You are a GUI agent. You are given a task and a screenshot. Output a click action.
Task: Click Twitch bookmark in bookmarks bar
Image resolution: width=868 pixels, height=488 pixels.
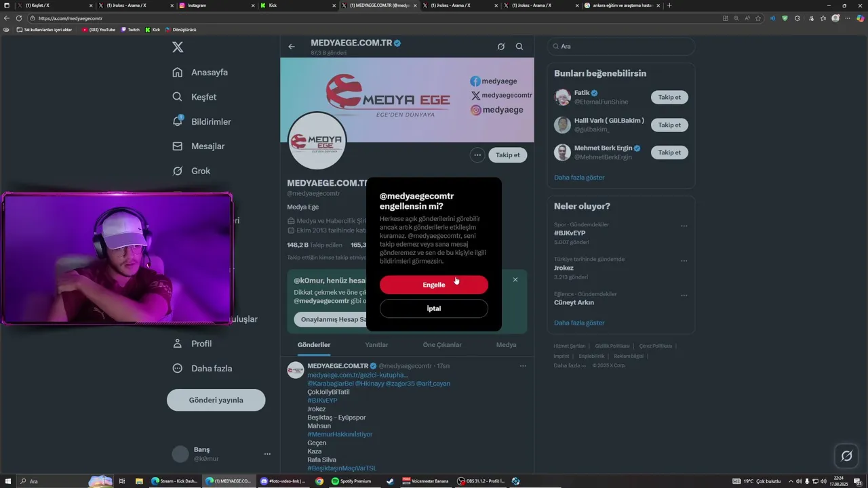(x=130, y=30)
